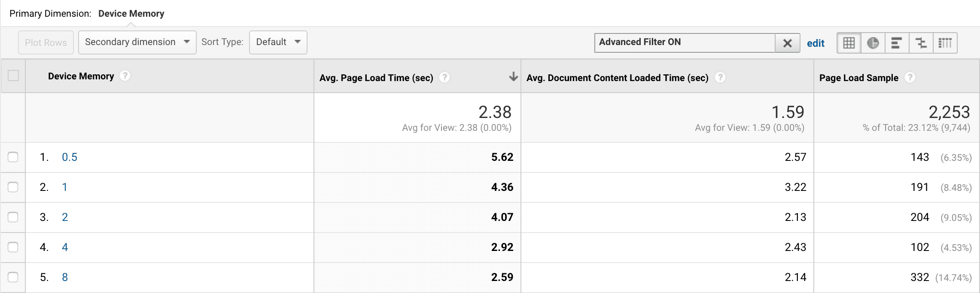
Task: Switch to the Data table view icon
Action: pos(849,43)
